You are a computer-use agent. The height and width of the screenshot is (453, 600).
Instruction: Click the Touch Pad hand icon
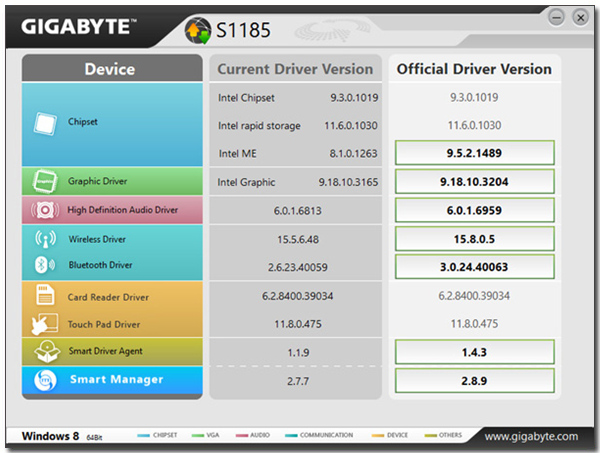click(x=45, y=324)
